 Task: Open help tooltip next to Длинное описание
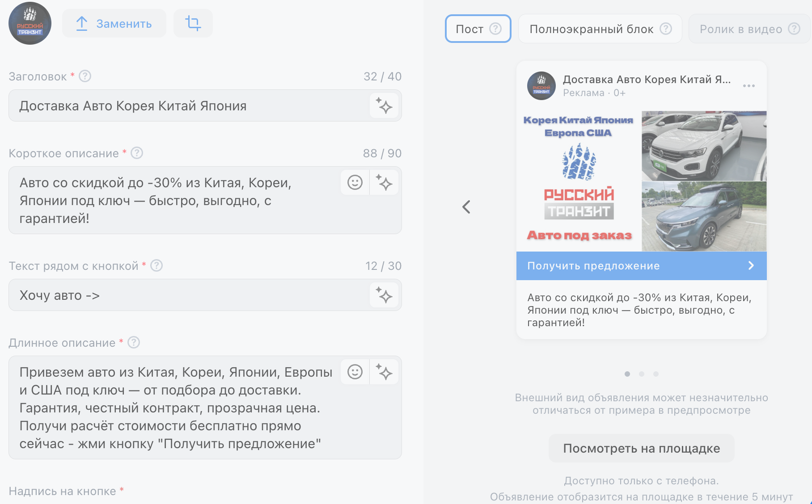coord(134,343)
